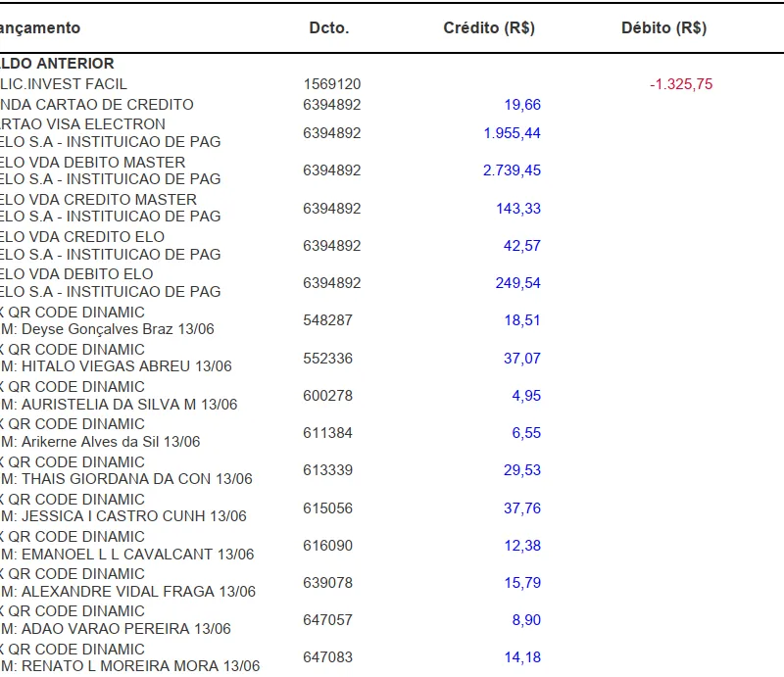
Task: Select the credit amount 14,18
Action: [x=521, y=657]
